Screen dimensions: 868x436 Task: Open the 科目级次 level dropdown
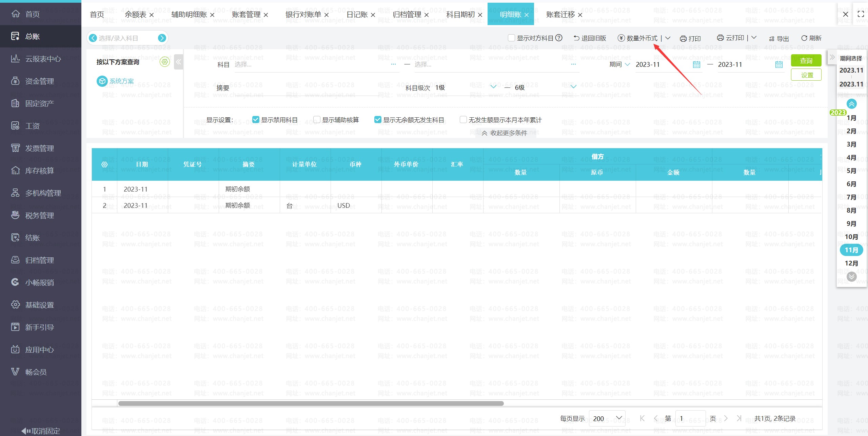point(493,87)
